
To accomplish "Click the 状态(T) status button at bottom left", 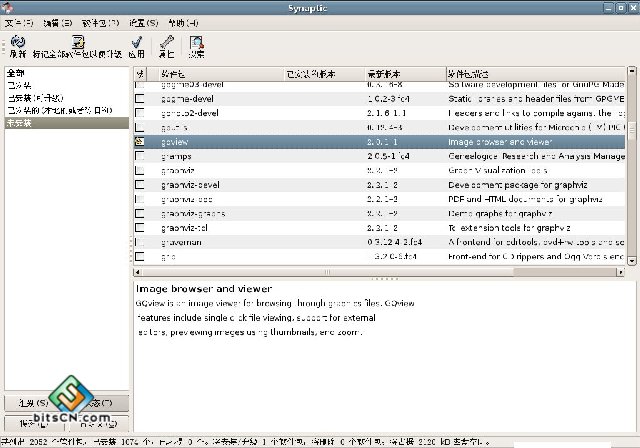I will tap(100, 403).
